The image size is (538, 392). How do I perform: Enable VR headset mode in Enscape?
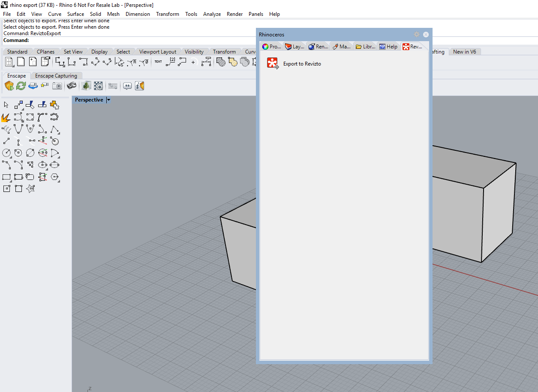pyautogui.click(x=72, y=86)
